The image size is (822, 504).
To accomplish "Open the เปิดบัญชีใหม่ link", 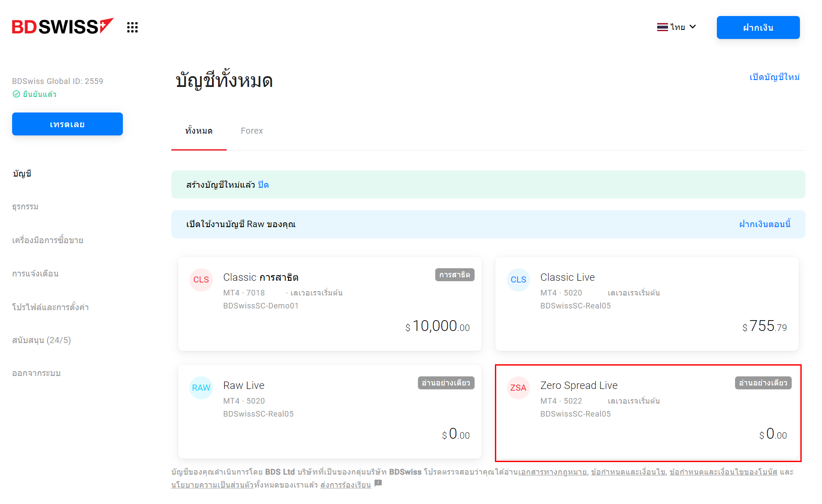I will click(774, 77).
